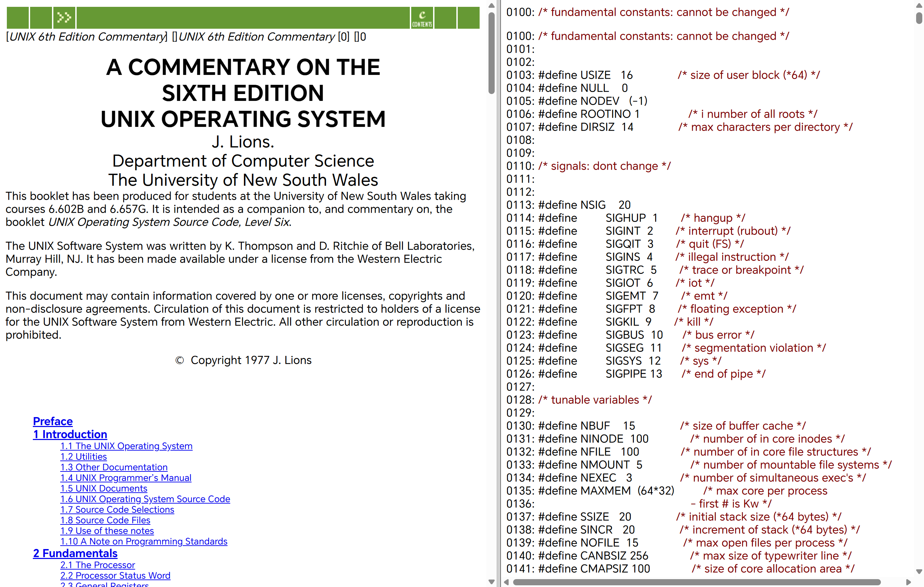Open 1.10 A Note on Programming Standards
924x587 pixels.
pyautogui.click(x=144, y=542)
